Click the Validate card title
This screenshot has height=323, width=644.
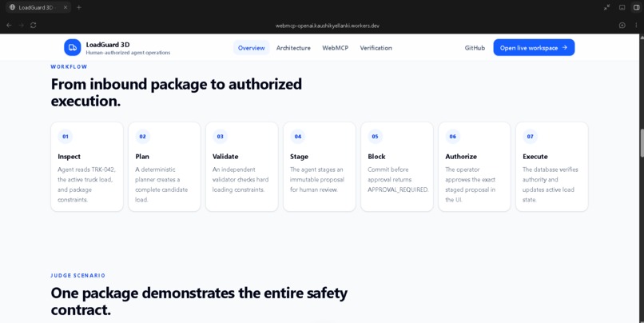[225, 157]
